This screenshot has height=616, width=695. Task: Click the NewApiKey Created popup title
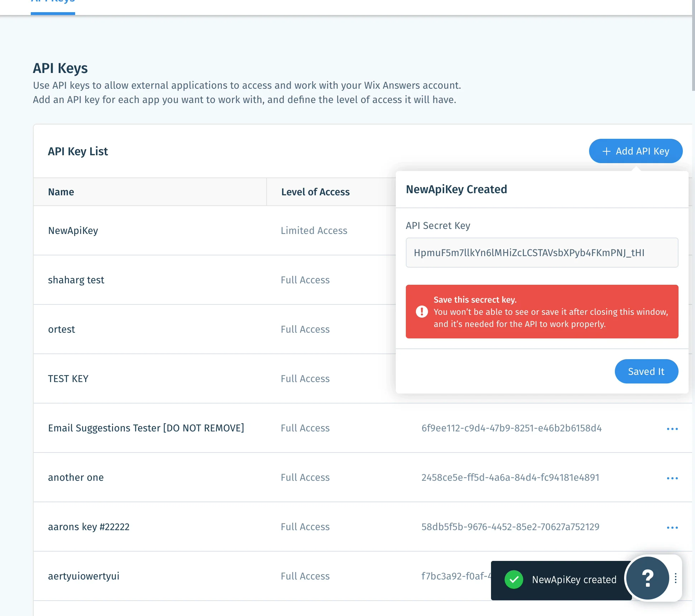(x=456, y=189)
